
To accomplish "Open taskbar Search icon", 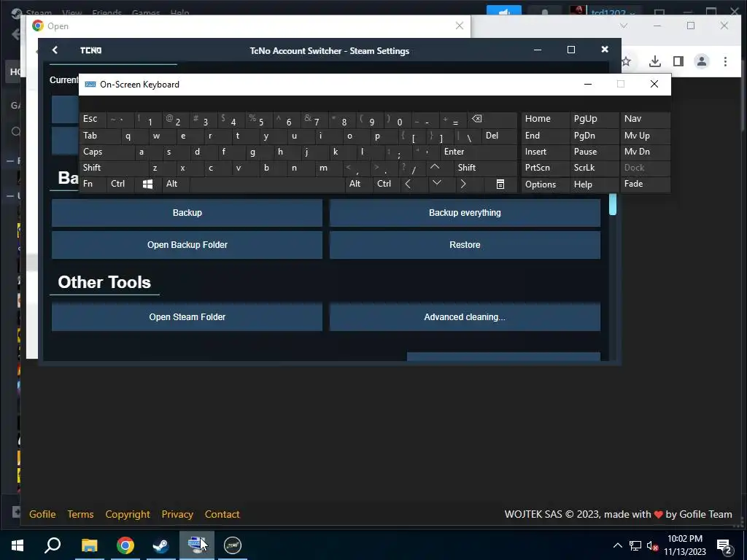I will coord(53,545).
